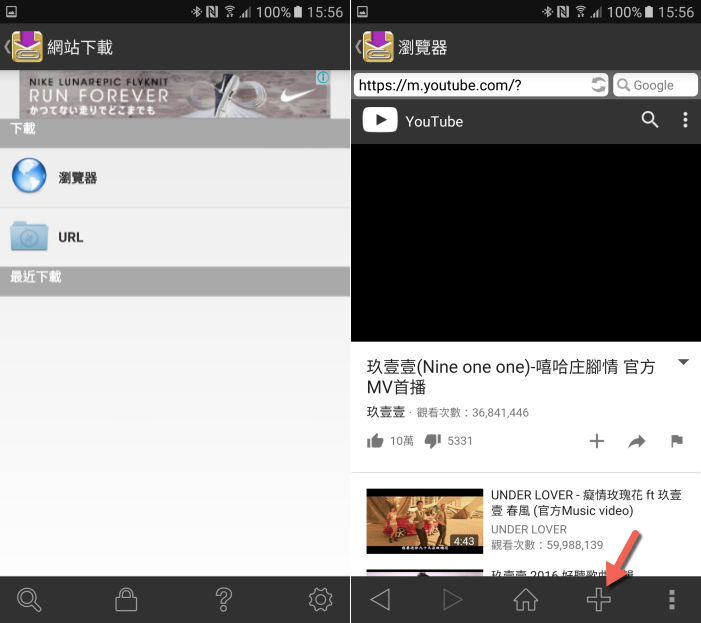Open YouTube three-dot menu
This screenshot has height=623, width=701.
click(685, 120)
